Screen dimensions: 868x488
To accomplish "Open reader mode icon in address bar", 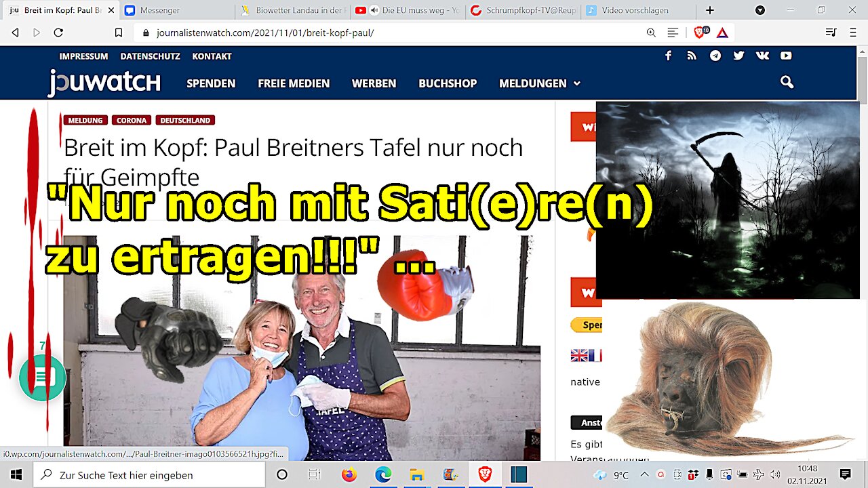I will (x=673, y=33).
